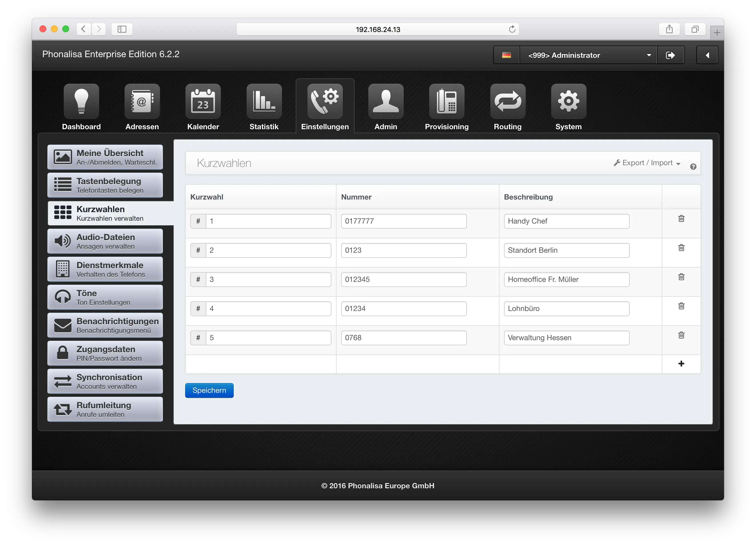Click the German flag language button
This screenshot has height=546, width=756.
pyautogui.click(x=506, y=55)
